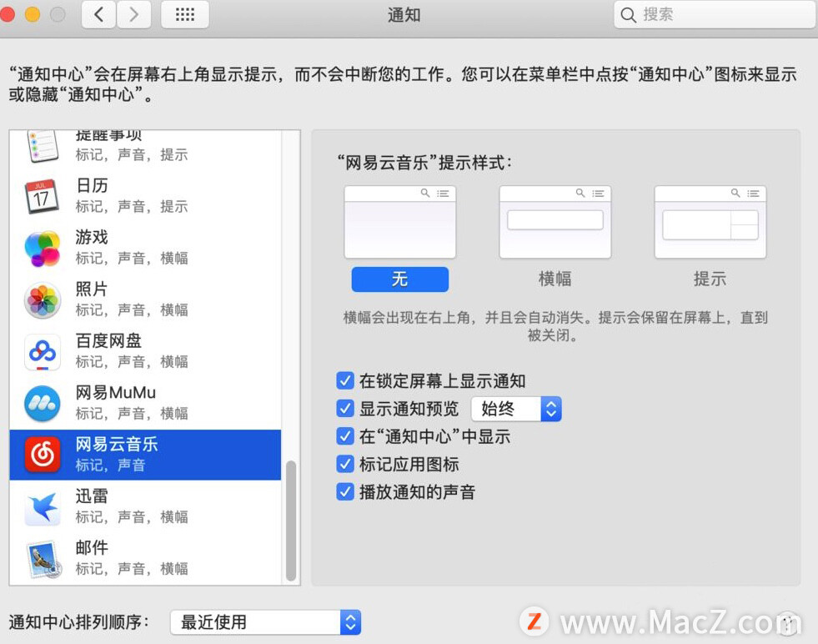Click the 提醒事项 row's 标记，声音，提示 subtitle

132,155
